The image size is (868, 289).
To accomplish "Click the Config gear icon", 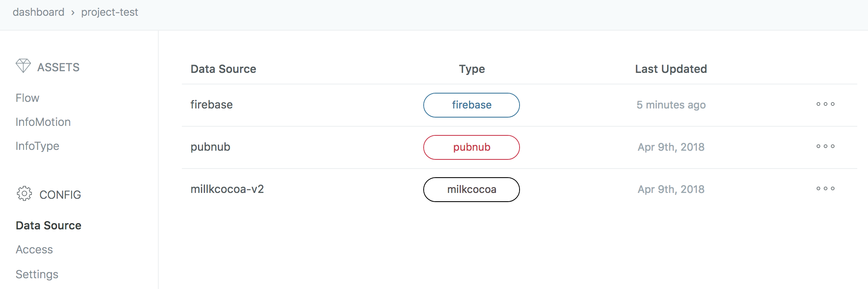I will coord(24,193).
